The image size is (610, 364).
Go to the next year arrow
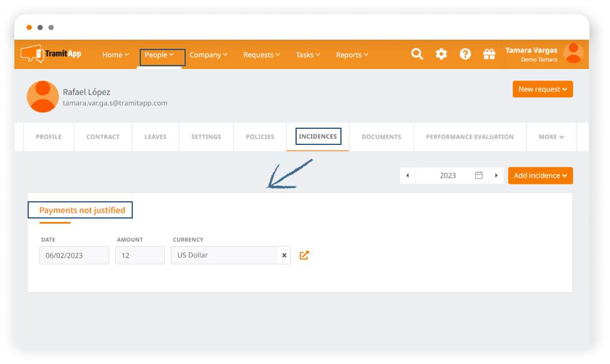496,175
